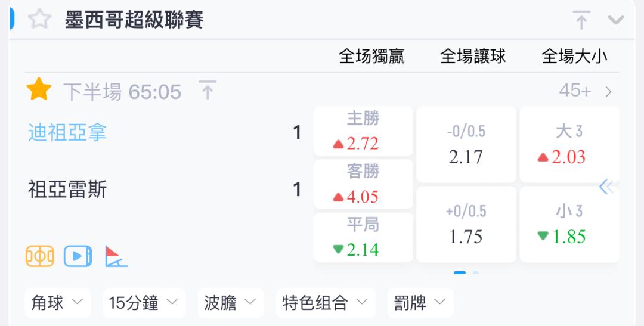Collapse the 墨西哥超級聯賽 league section chevron
644x326 pixels.
point(615,20)
